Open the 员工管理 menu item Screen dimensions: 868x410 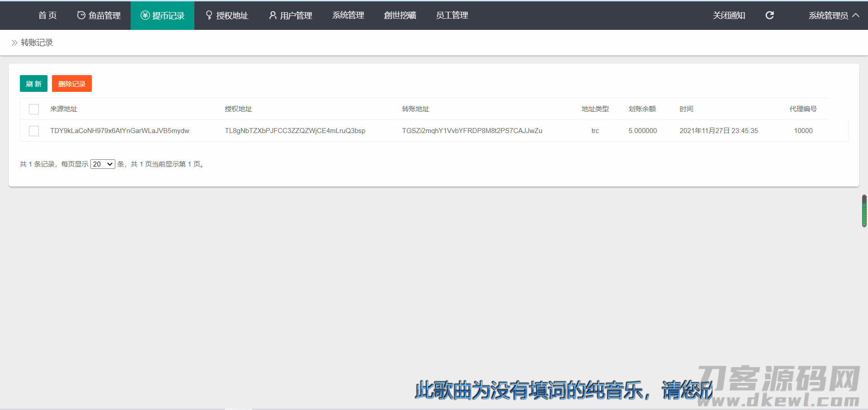coord(452,15)
